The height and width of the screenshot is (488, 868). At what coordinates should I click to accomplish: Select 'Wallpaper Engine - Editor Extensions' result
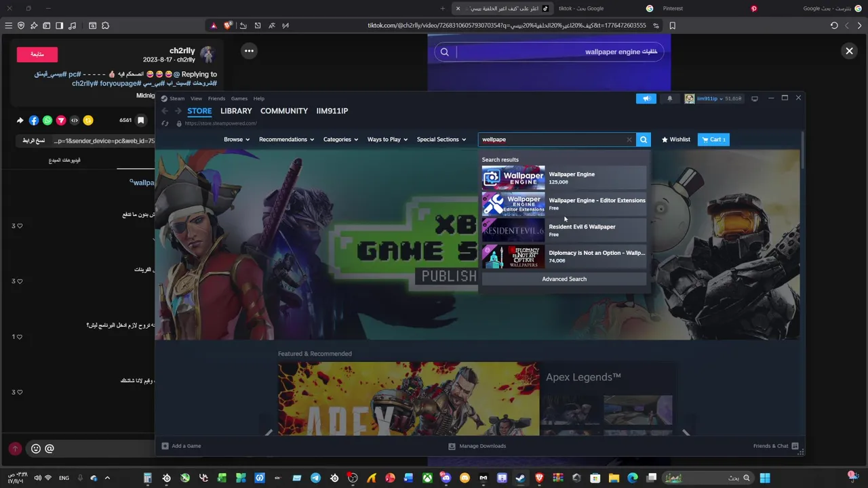click(564, 204)
